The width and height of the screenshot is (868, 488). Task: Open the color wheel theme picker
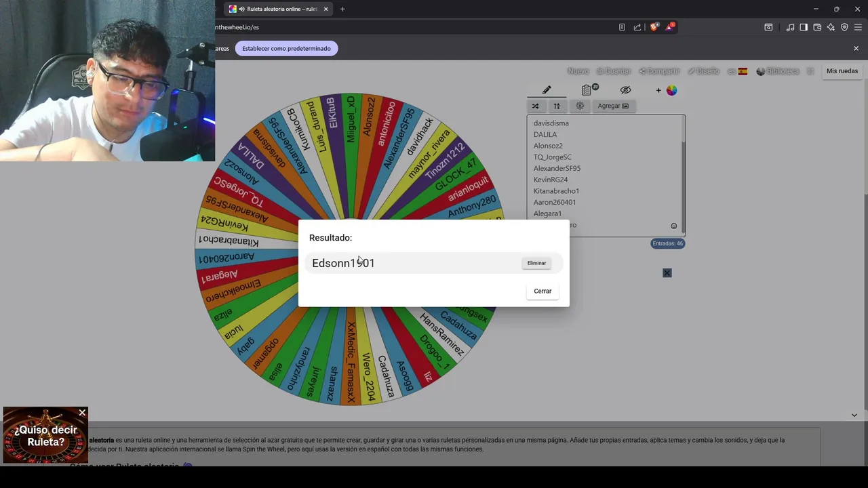(671, 90)
